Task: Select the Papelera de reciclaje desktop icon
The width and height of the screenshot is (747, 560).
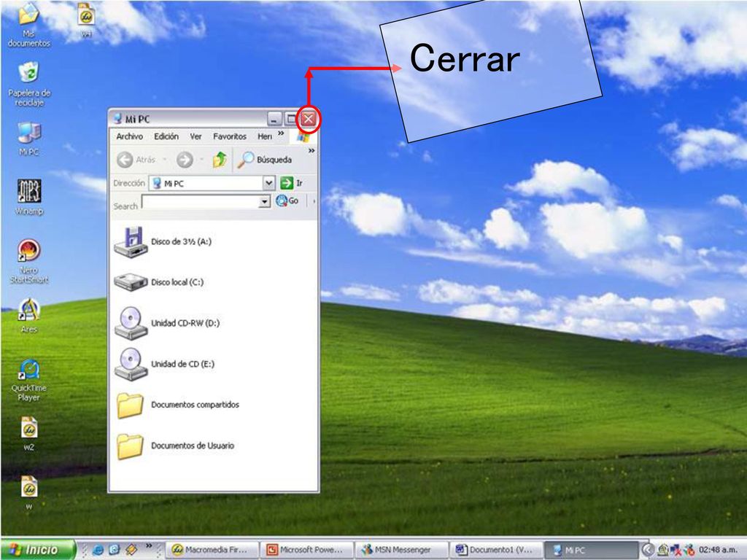Action: tap(29, 84)
